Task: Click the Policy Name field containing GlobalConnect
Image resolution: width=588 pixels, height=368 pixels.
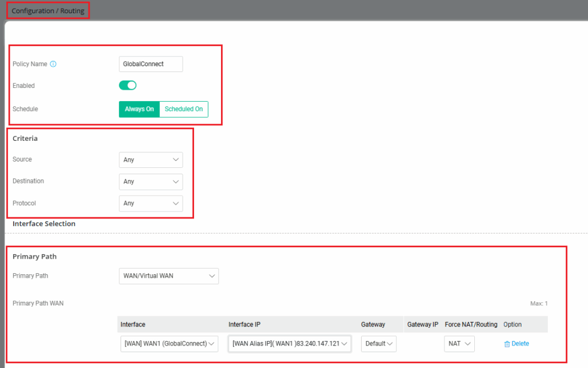Action: (150, 64)
